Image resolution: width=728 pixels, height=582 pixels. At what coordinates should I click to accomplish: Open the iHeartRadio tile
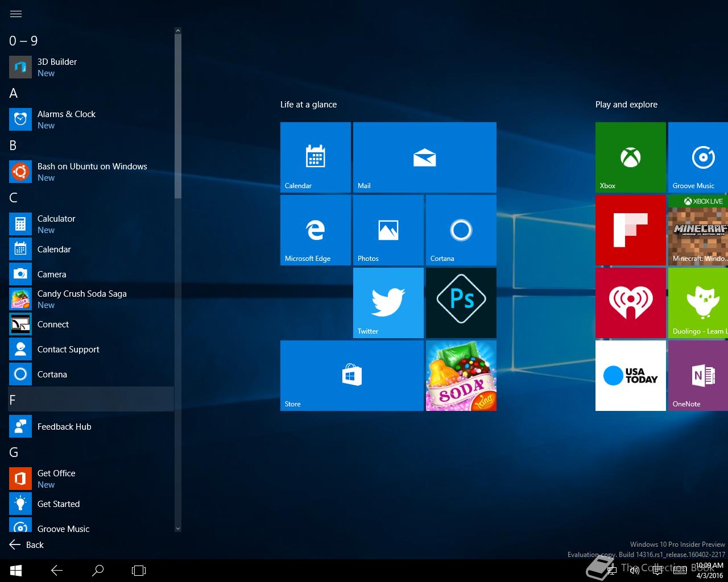click(631, 303)
